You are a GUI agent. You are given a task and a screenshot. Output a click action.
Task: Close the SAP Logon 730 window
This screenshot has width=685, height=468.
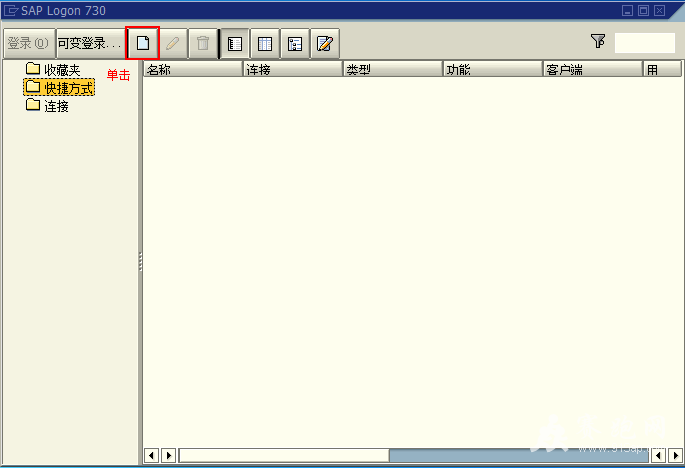tap(660, 10)
